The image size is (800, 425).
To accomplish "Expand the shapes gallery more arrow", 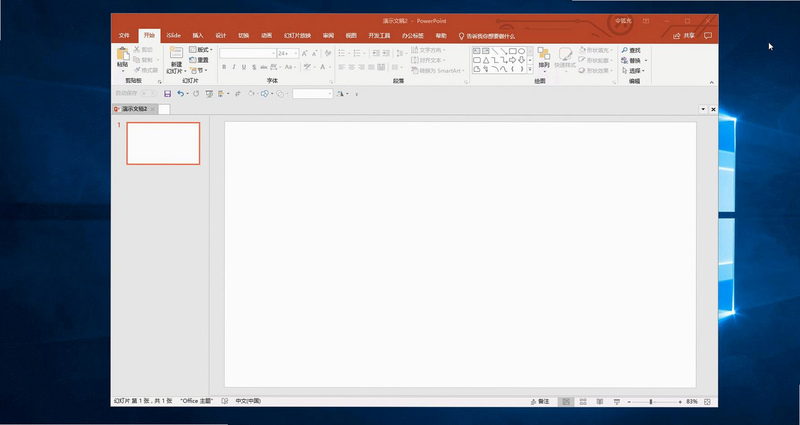I will click(x=530, y=69).
